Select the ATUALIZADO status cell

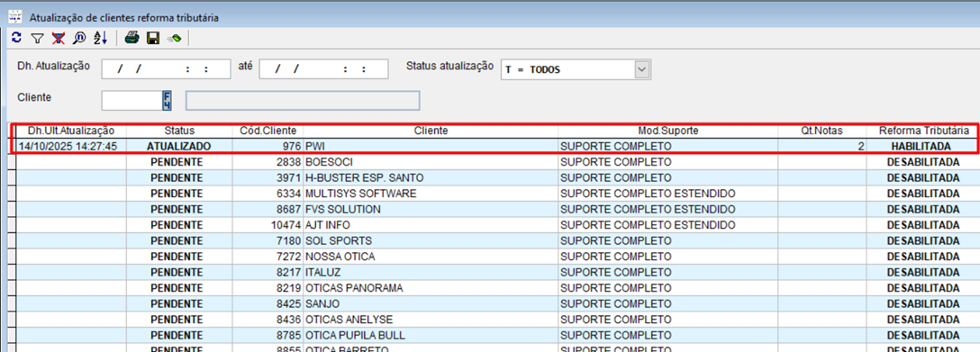tap(180, 147)
